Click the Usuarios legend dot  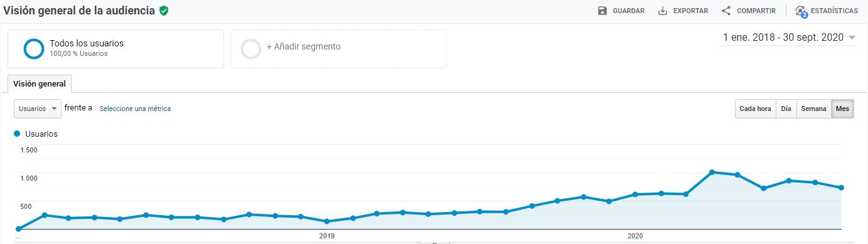[17, 134]
